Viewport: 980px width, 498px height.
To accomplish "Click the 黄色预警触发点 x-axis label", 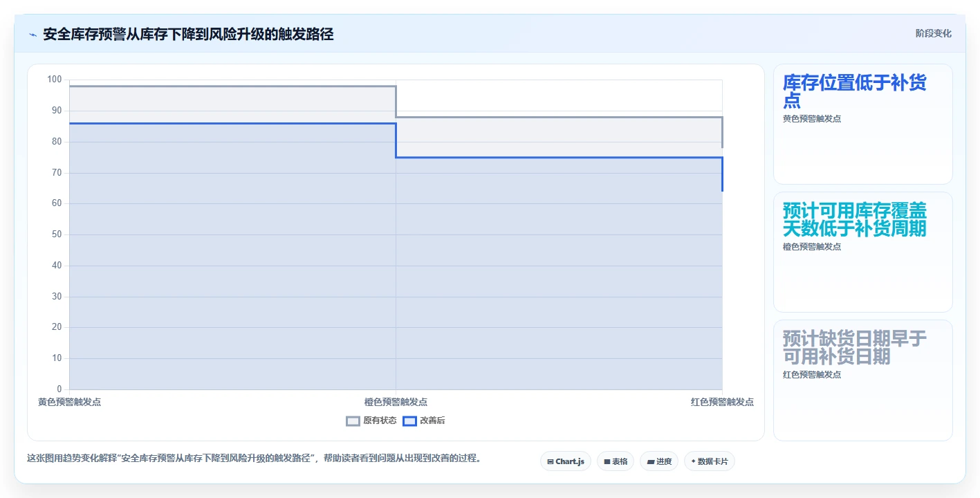I will [x=69, y=402].
